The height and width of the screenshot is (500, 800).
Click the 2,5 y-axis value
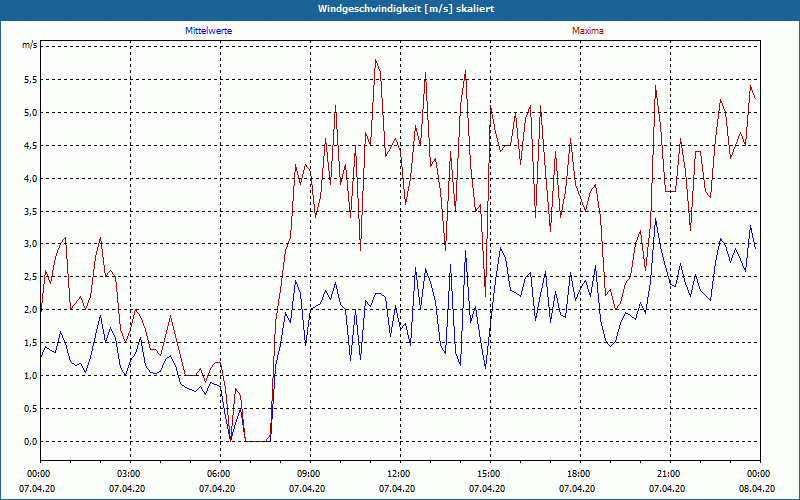tap(30, 277)
